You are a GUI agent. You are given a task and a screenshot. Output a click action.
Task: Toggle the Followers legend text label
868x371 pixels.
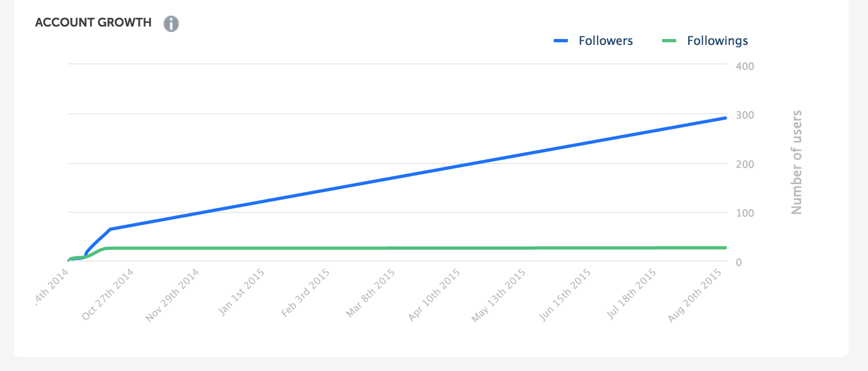click(x=605, y=41)
